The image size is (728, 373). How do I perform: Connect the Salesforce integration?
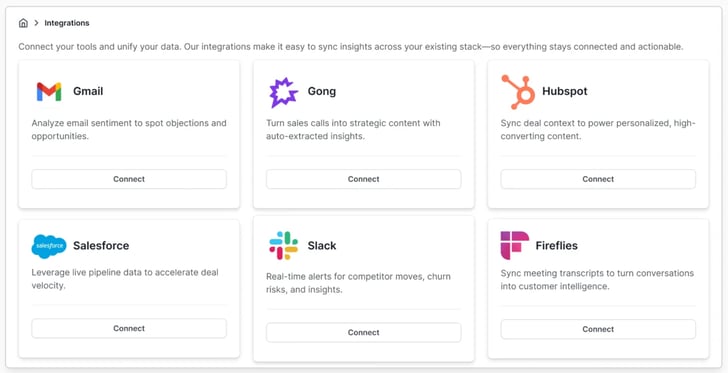129,328
